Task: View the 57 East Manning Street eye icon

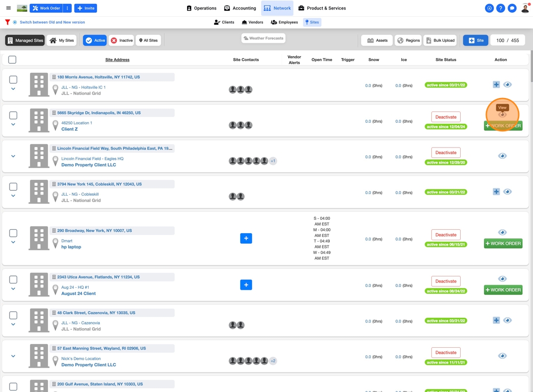Action: pyautogui.click(x=503, y=356)
